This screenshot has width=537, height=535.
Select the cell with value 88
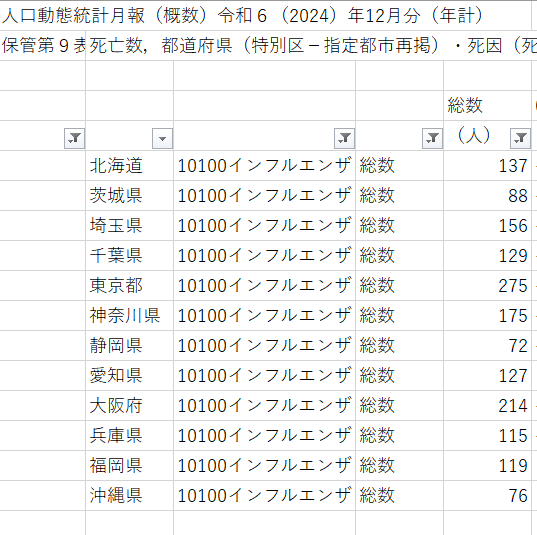488,196
